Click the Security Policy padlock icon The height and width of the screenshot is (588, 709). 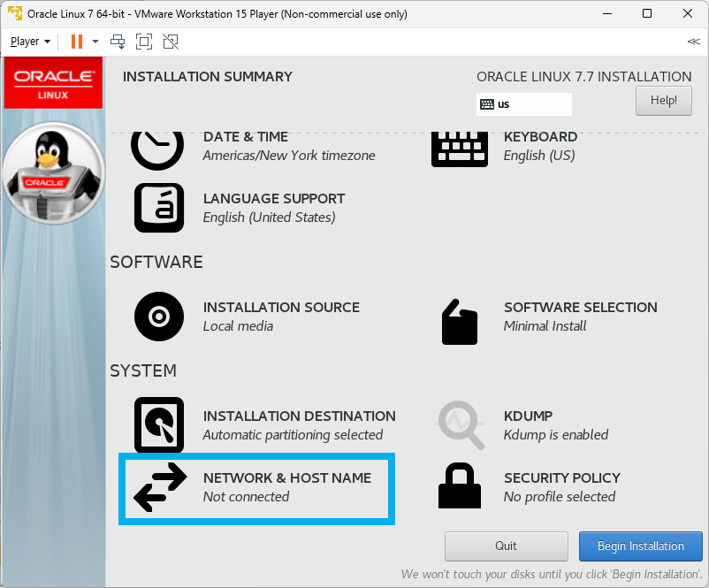click(x=460, y=485)
